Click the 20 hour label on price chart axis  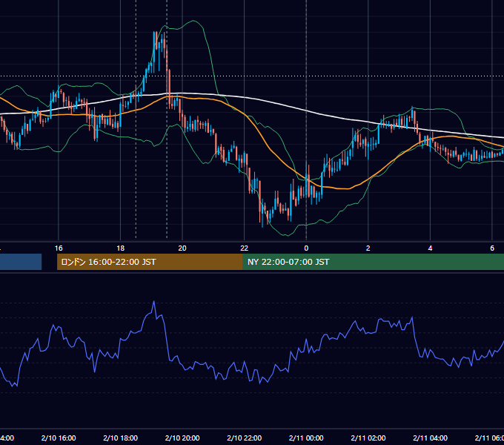[182, 248]
